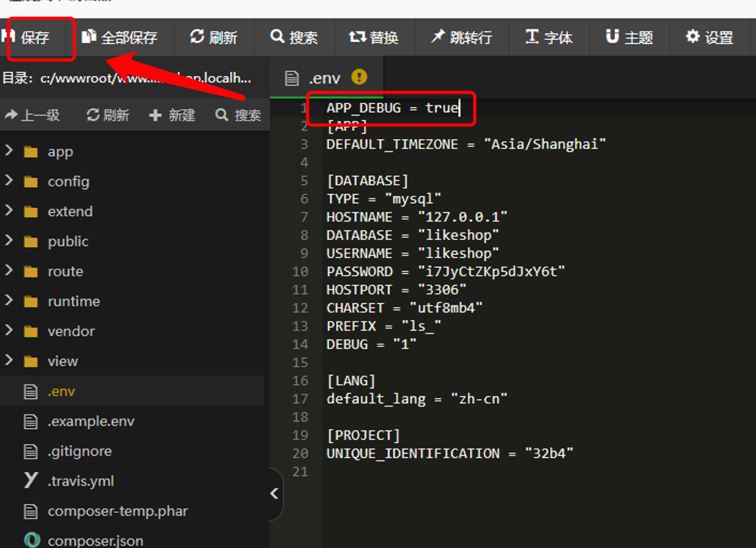
Task: Click the .gitignore file icon
Action: [x=31, y=452]
